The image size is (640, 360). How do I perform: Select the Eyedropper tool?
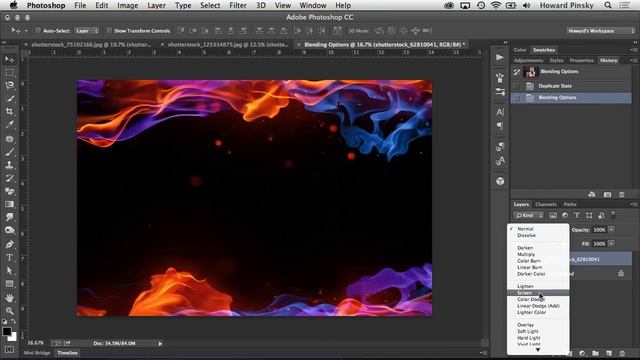(x=9, y=124)
